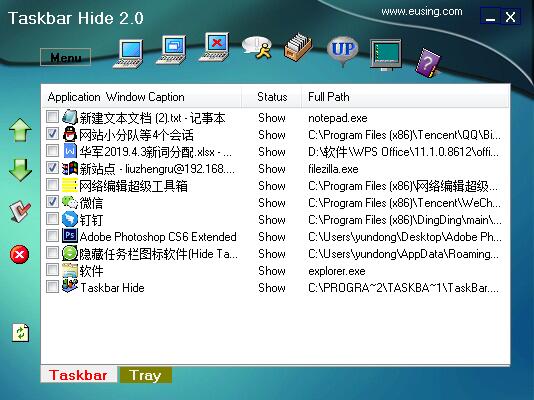This screenshot has height=400, width=534.
Task: Click the TASKBA~1 full path text
Action: point(404,288)
